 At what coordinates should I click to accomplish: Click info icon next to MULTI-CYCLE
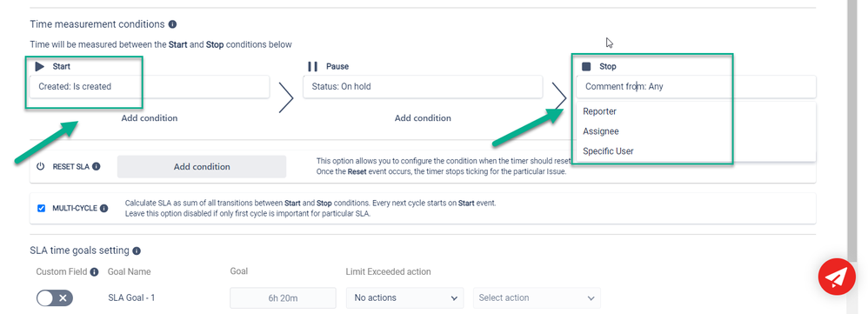point(104,208)
